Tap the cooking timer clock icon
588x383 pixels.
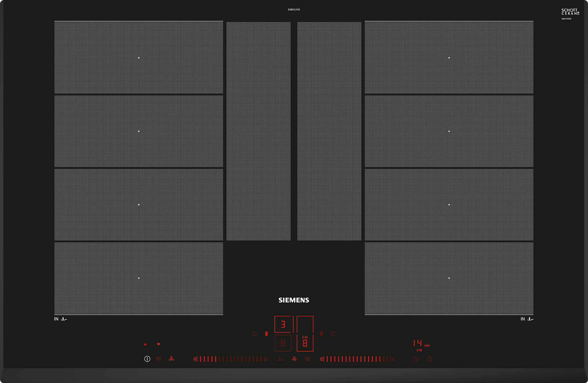tap(416, 359)
